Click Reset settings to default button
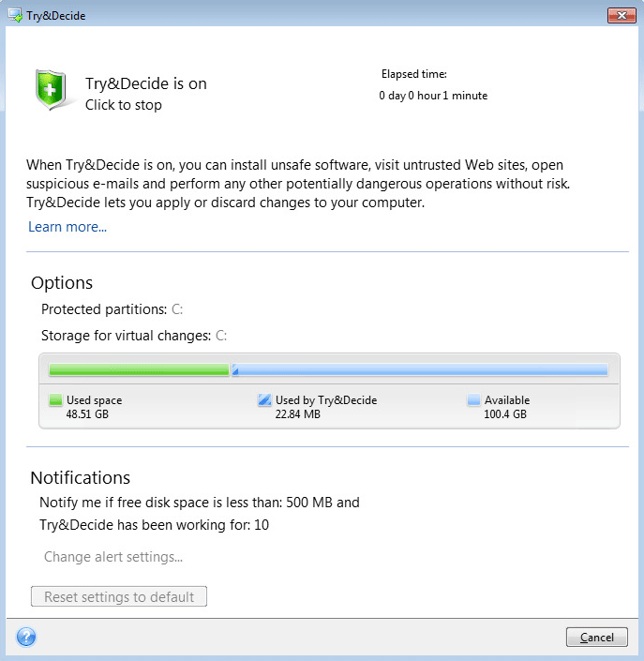 click(x=119, y=596)
